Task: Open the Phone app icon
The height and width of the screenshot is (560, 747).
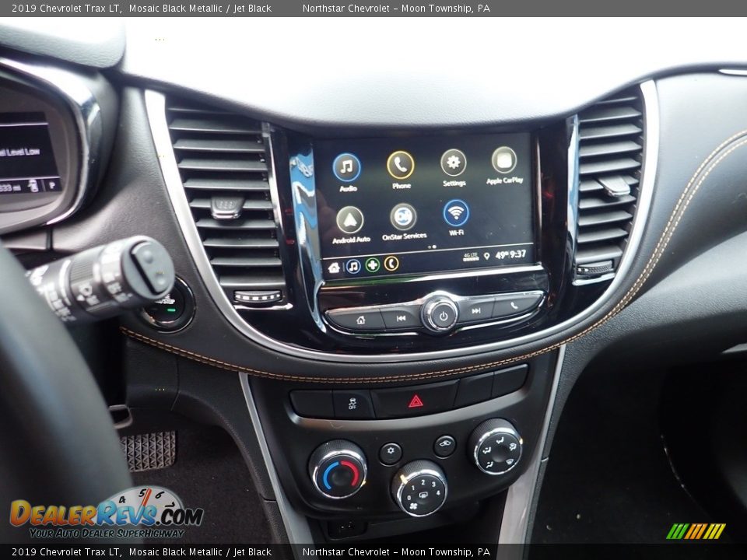Action: point(401,165)
